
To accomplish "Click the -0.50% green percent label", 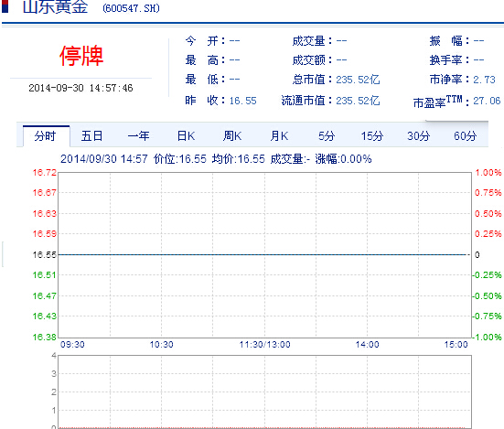I will (487, 296).
